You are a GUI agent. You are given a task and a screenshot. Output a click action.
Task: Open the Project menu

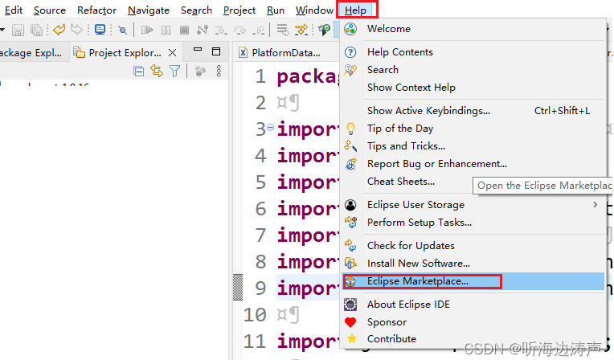click(x=239, y=10)
